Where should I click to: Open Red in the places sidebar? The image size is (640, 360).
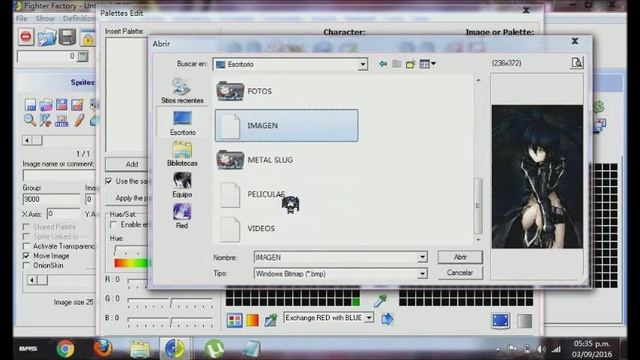click(x=182, y=216)
